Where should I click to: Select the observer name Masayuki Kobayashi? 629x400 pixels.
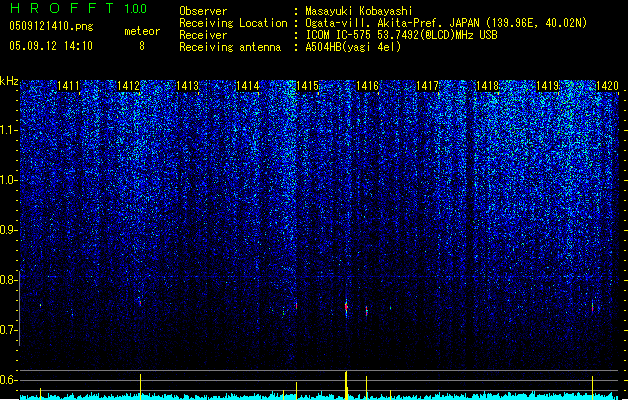[359, 11]
